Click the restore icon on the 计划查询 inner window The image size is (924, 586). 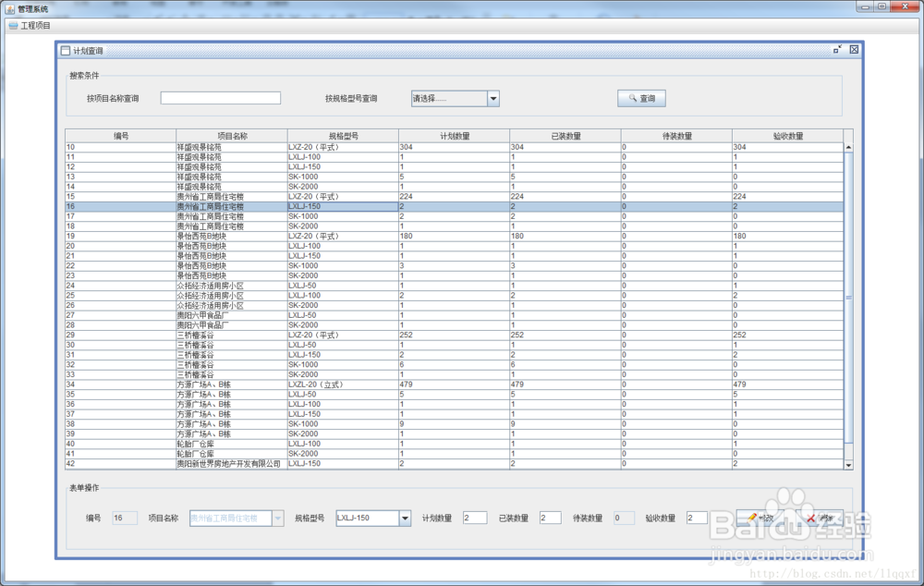[x=837, y=50]
